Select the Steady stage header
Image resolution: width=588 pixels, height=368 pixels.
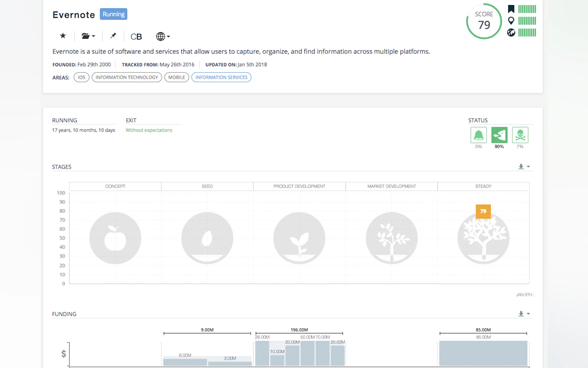483,186
